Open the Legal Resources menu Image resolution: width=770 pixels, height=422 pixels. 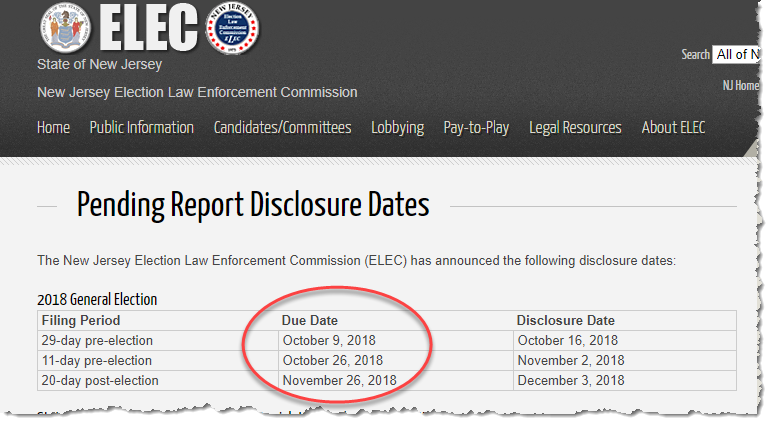(x=575, y=128)
